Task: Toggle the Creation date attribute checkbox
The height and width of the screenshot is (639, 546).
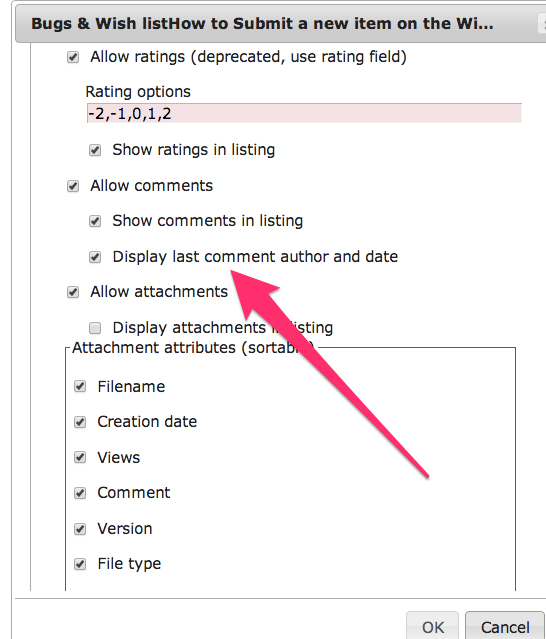Action: [80, 422]
